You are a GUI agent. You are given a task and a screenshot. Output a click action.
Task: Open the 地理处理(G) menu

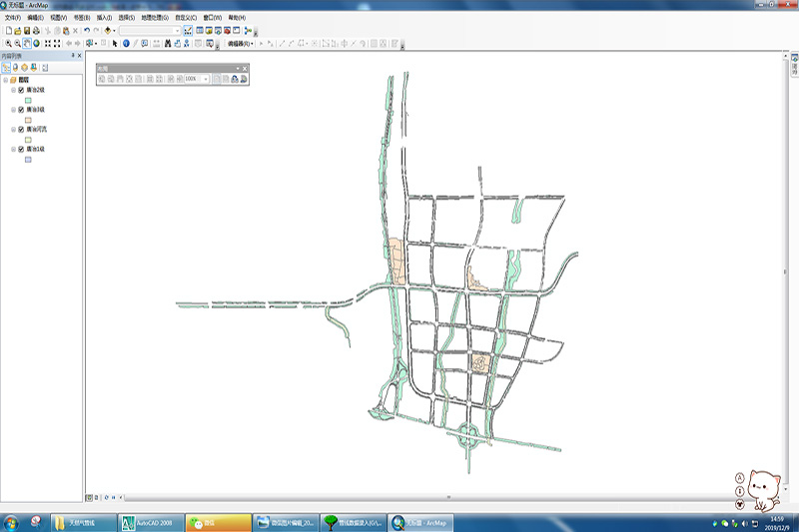pos(154,18)
